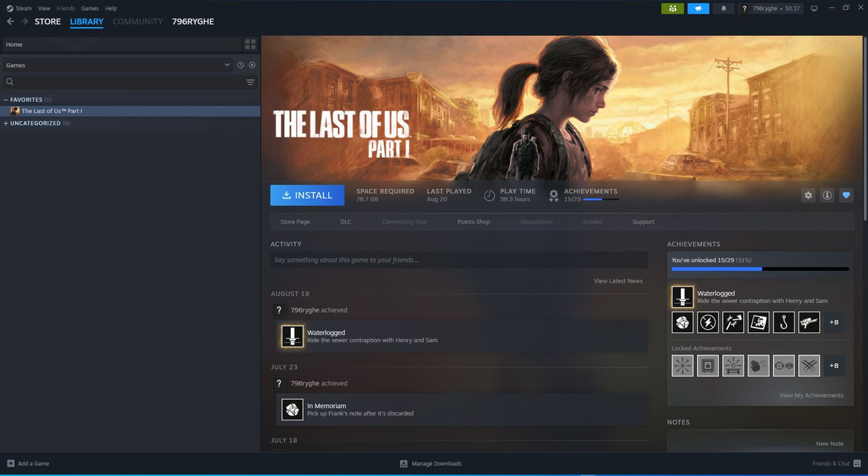Create a New Note
This screenshot has height=476, width=868.
(830, 443)
